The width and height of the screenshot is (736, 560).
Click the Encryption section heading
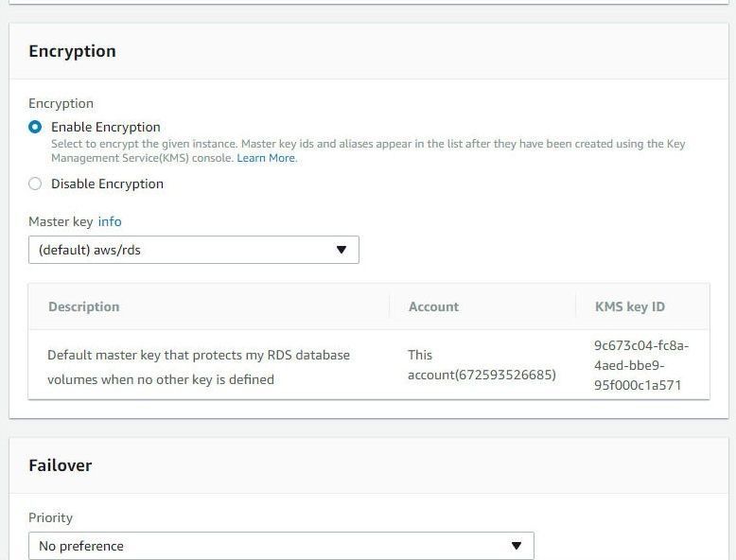[72, 51]
